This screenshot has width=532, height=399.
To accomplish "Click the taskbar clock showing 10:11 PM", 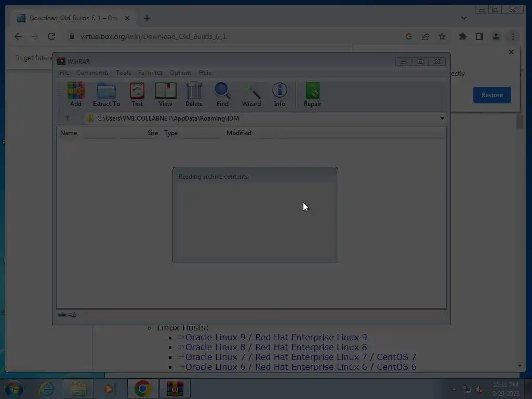I will (x=506, y=389).
